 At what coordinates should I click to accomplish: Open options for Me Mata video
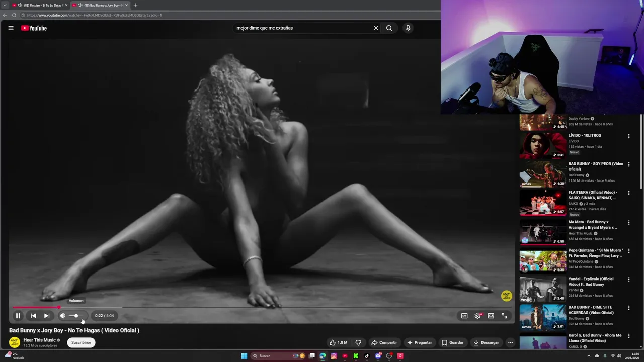point(628,222)
